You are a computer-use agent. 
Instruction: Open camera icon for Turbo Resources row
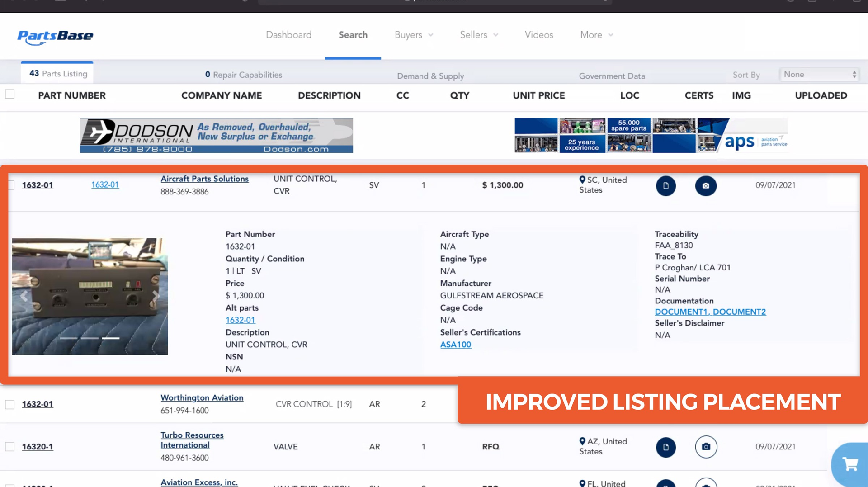(705, 447)
